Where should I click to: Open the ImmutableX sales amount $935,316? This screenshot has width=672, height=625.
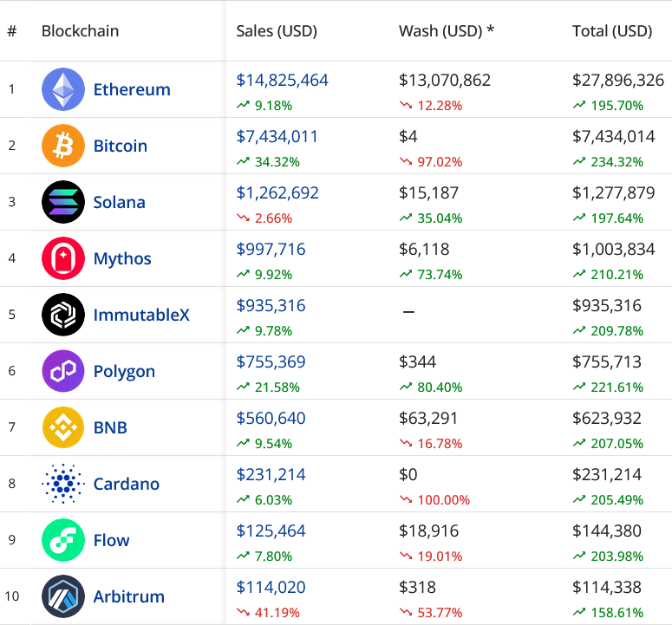pyautogui.click(x=271, y=306)
